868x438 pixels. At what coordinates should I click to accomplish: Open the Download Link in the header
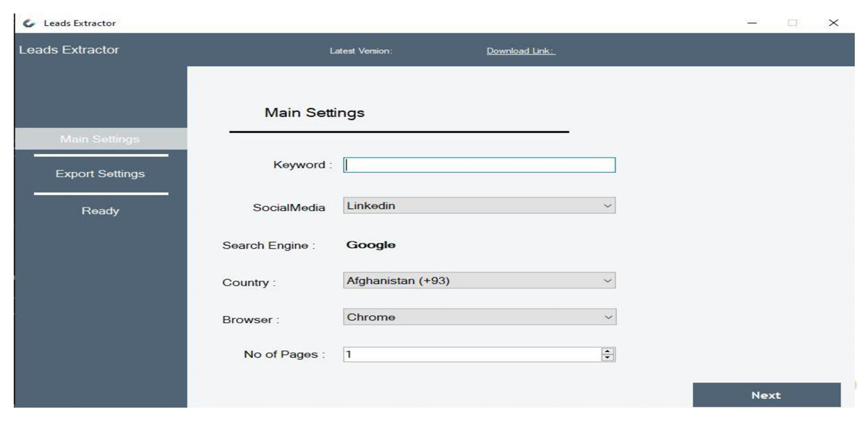point(520,51)
